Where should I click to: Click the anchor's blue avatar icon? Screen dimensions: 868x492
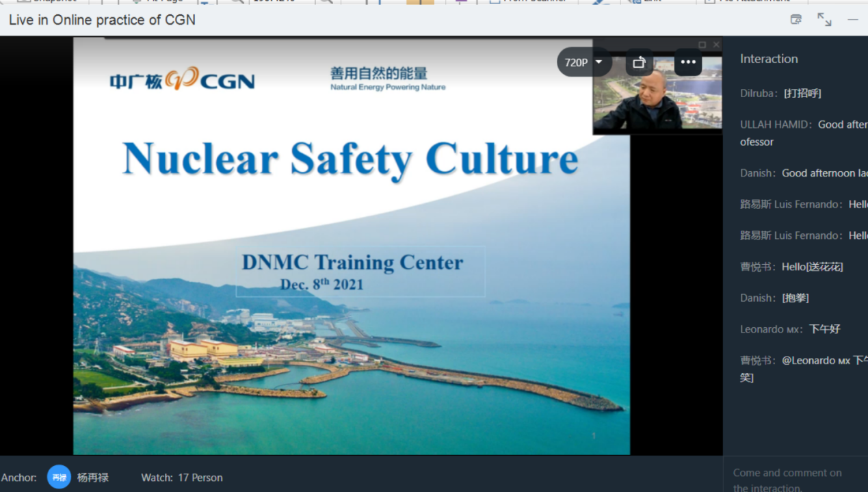(x=59, y=477)
